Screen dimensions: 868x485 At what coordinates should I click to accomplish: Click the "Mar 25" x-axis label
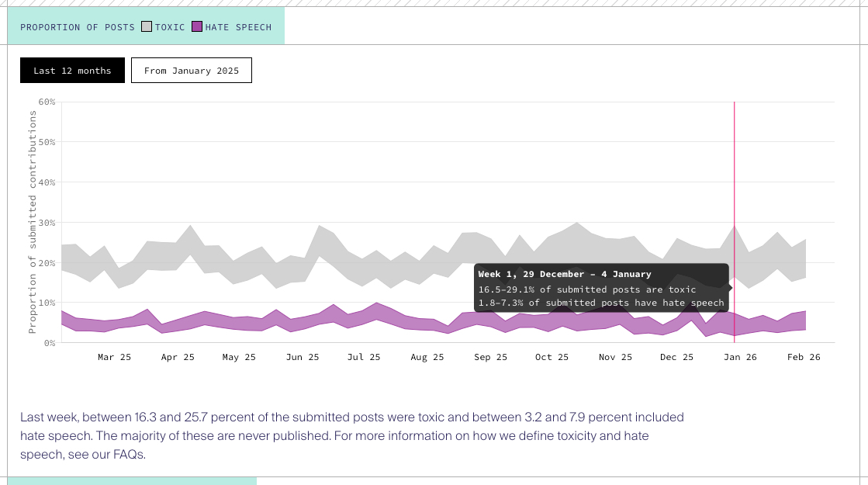point(115,357)
